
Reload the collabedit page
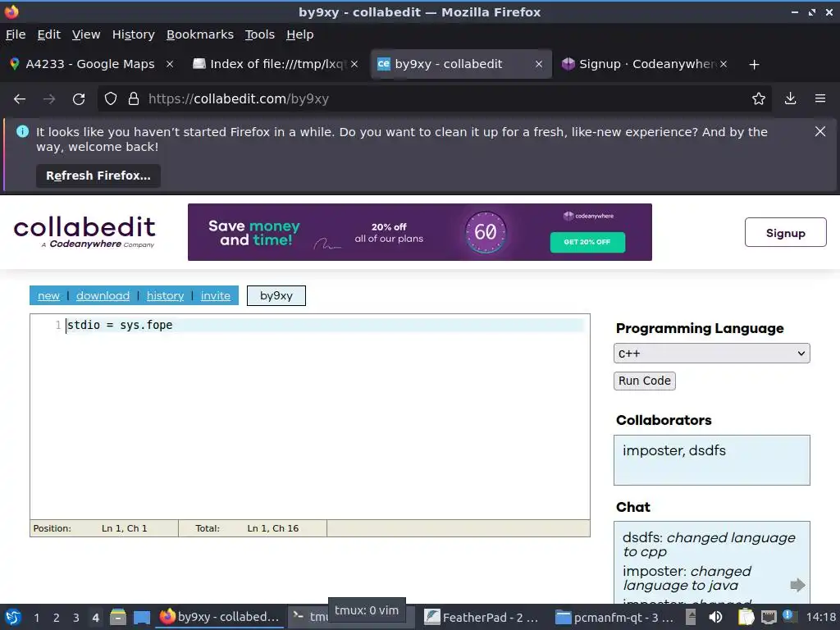coord(79,99)
